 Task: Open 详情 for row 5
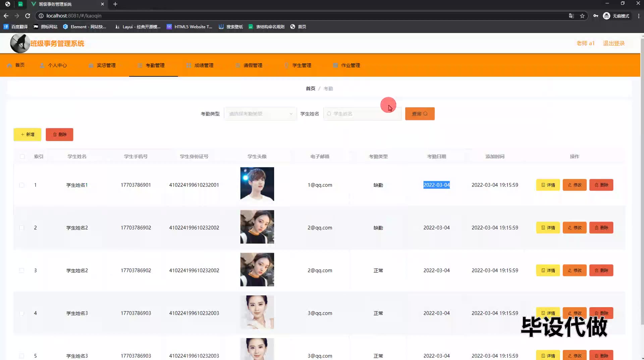548,355
